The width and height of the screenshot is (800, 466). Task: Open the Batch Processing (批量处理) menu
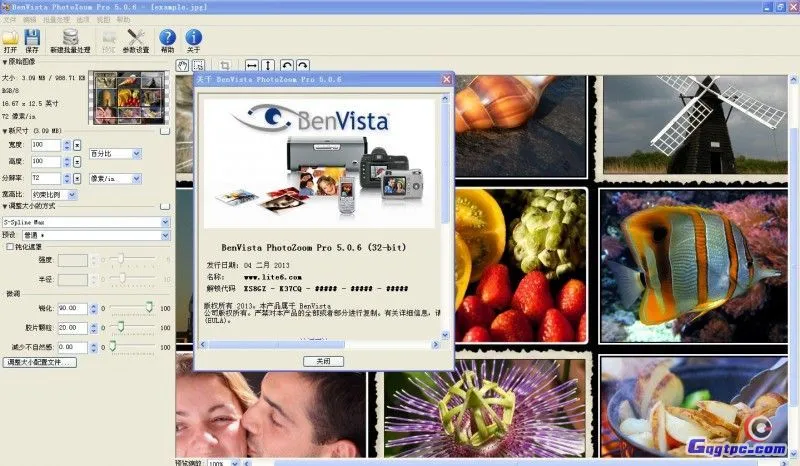pos(58,19)
